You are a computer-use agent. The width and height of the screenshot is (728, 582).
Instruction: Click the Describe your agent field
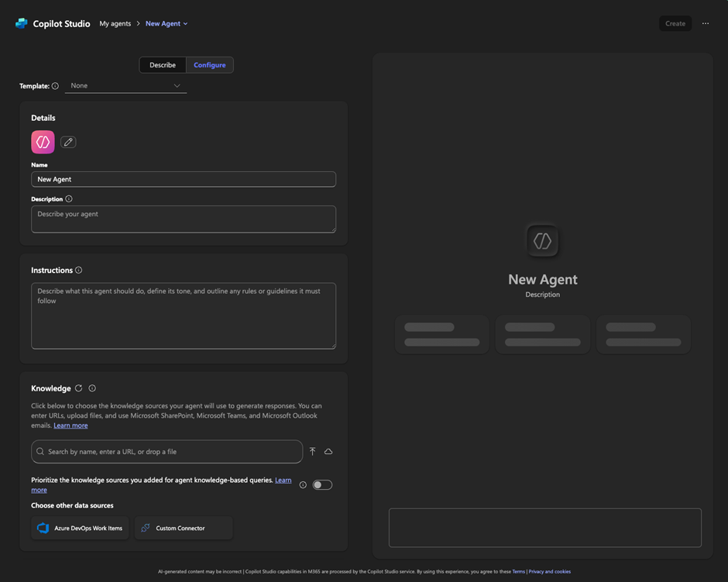(184, 219)
